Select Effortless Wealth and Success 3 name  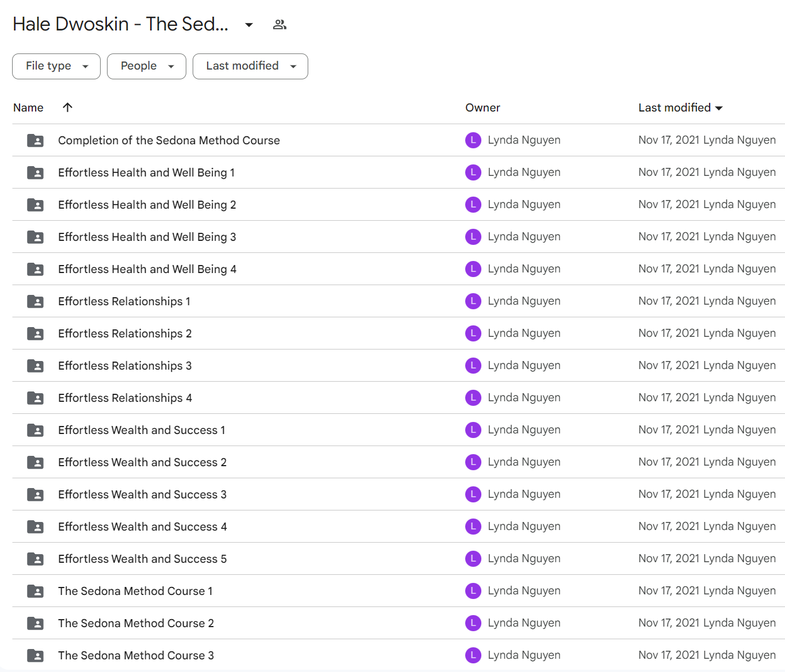pyautogui.click(x=142, y=494)
